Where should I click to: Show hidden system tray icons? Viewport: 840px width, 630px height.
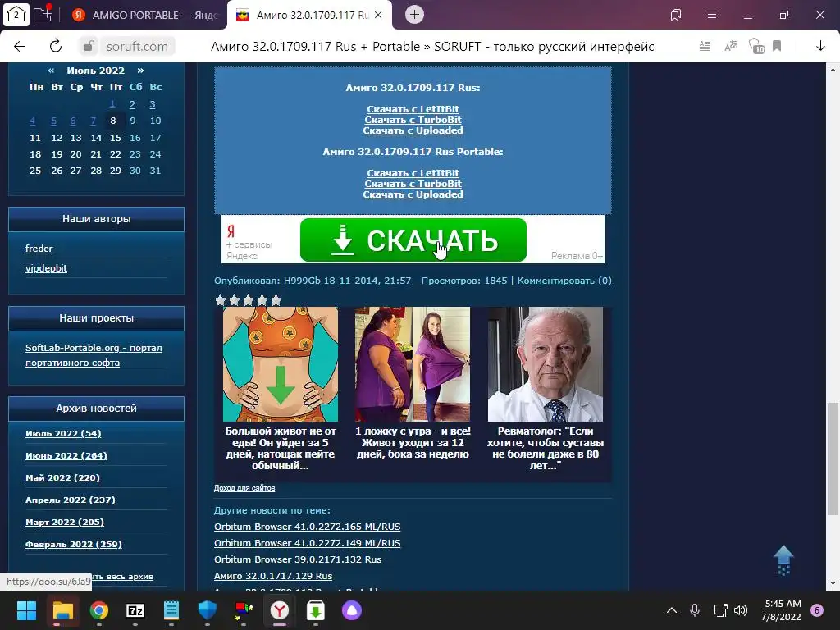[671, 610]
